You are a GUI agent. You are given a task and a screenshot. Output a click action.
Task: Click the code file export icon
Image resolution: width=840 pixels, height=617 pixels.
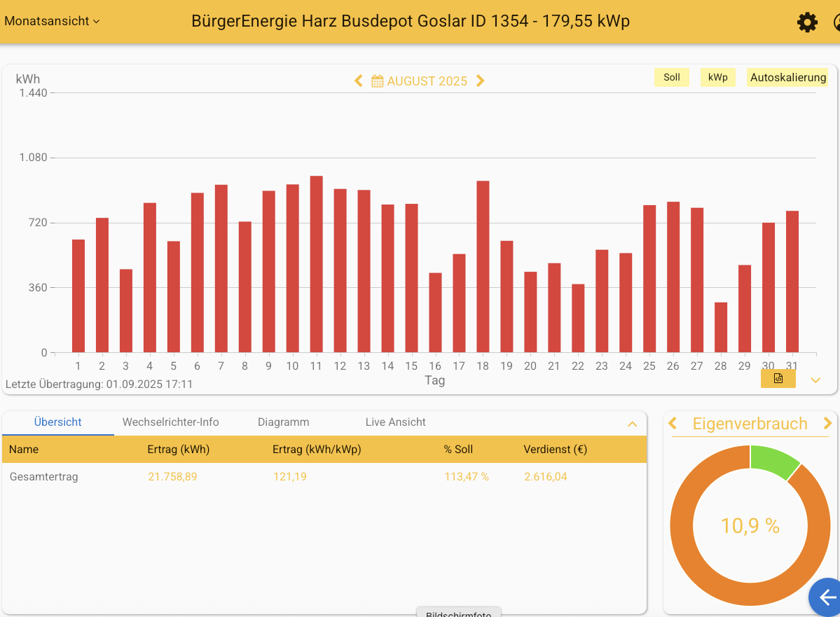click(778, 379)
